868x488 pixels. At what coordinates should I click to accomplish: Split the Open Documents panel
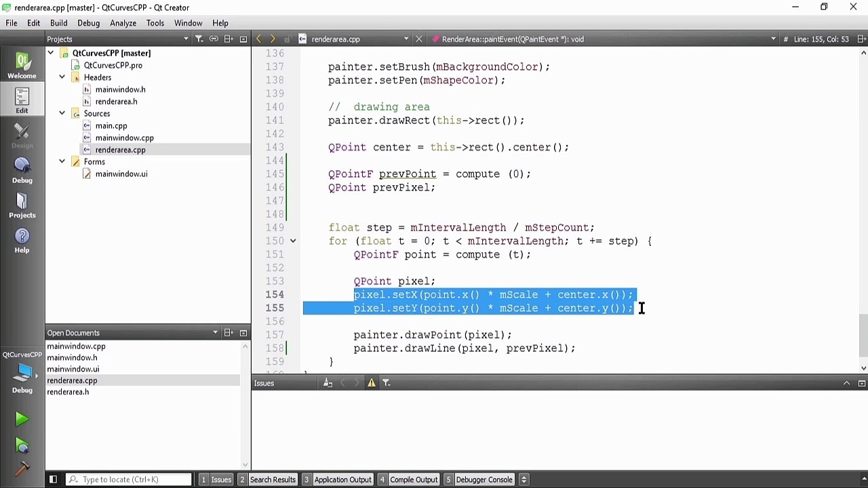click(229, 333)
